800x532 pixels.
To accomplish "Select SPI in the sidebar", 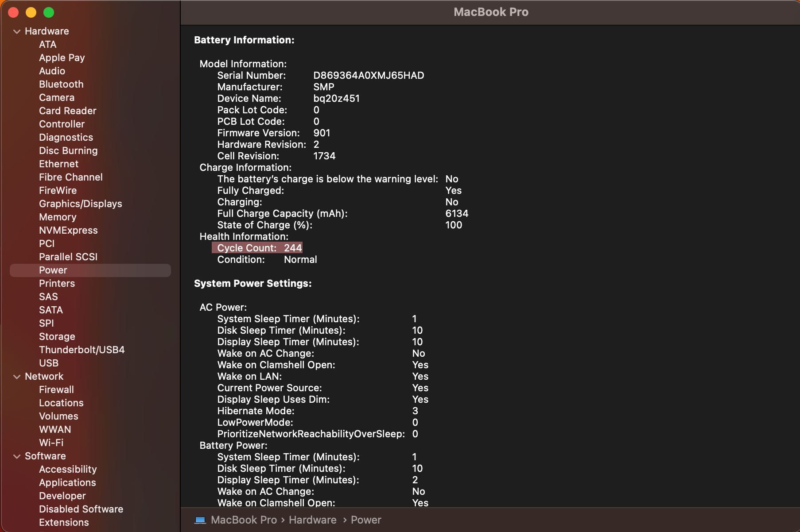I will pos(46,323).
